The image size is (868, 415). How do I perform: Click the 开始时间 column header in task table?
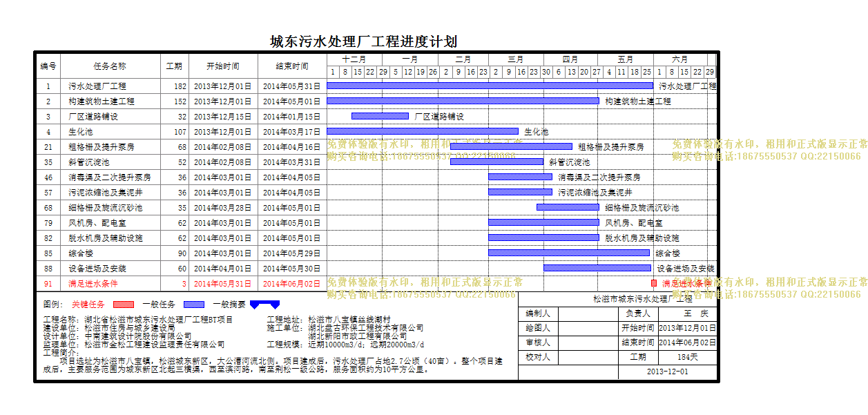223,66
